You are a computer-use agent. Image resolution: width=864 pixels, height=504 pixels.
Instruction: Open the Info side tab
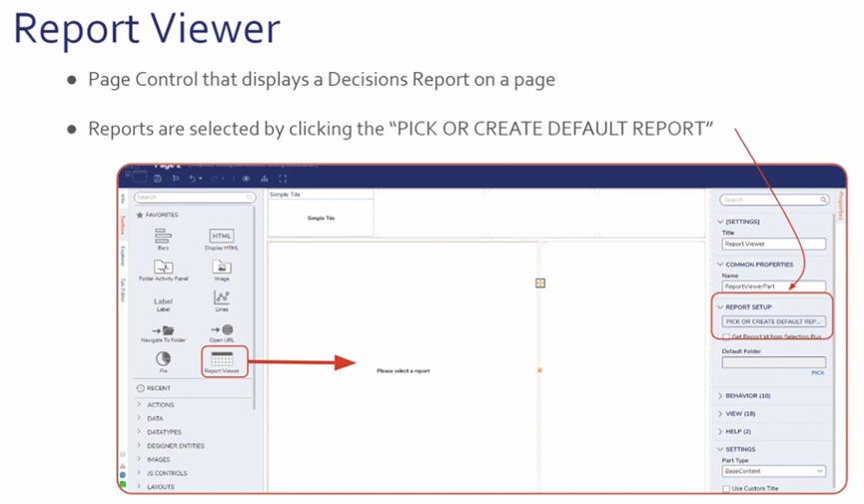coord(123,198)
